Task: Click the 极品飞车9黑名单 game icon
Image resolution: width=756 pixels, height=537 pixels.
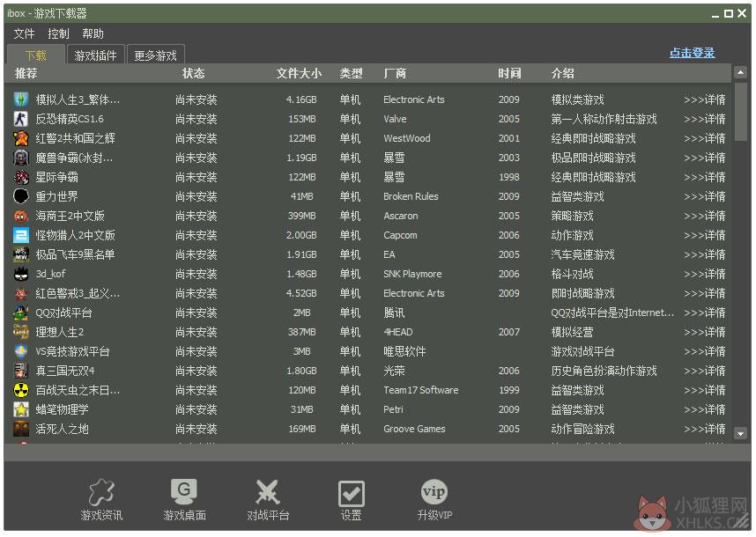Action: click(21, 254)
